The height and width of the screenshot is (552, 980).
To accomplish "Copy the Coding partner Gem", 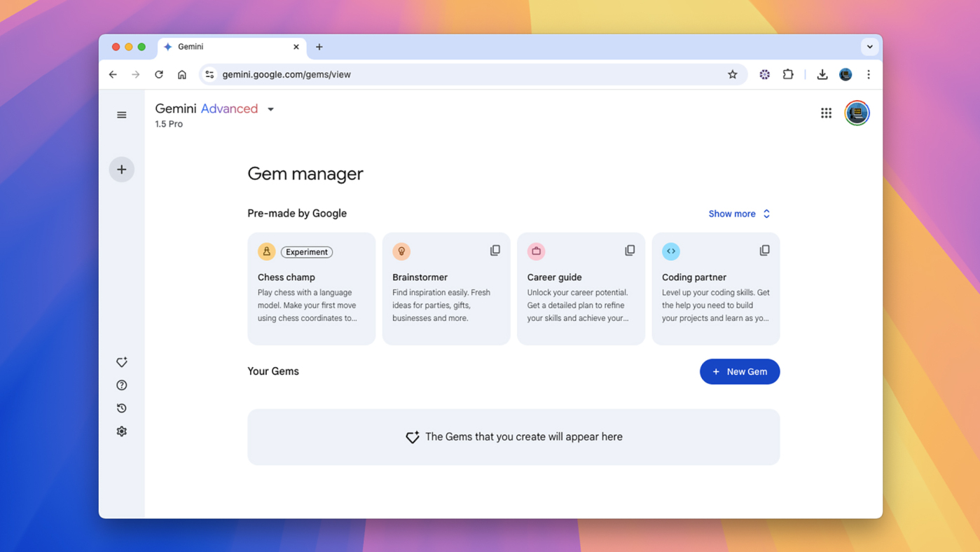I will point(764,250).
